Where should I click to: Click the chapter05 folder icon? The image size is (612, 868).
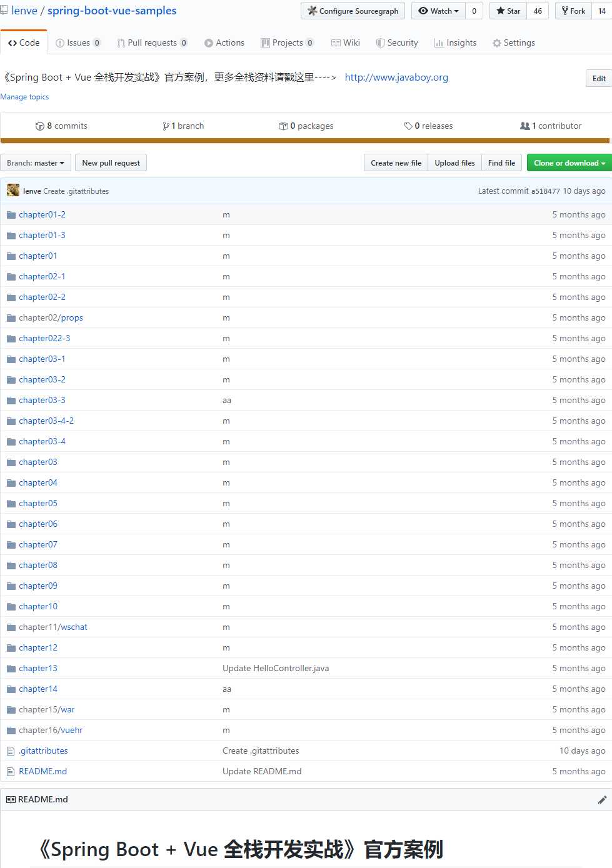[11, 503]
